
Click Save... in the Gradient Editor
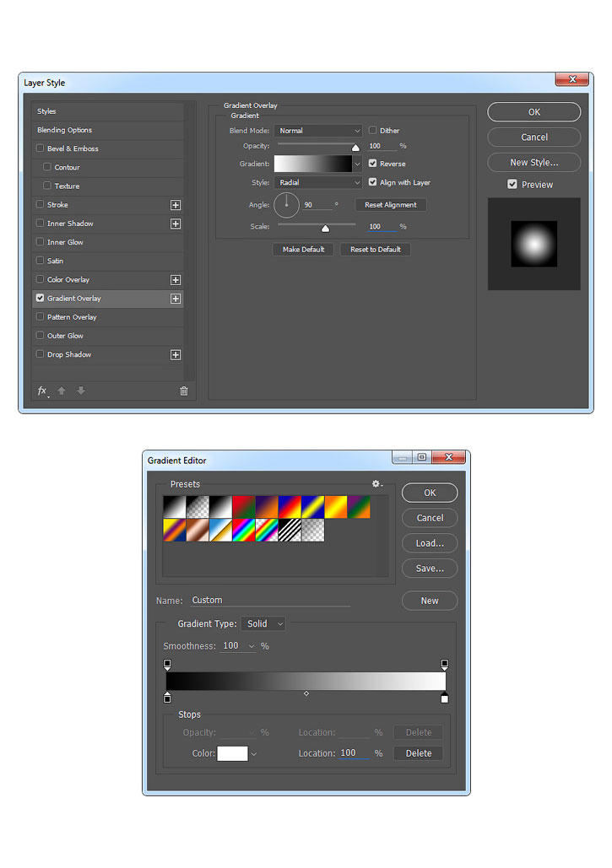[x=430, y=569]
